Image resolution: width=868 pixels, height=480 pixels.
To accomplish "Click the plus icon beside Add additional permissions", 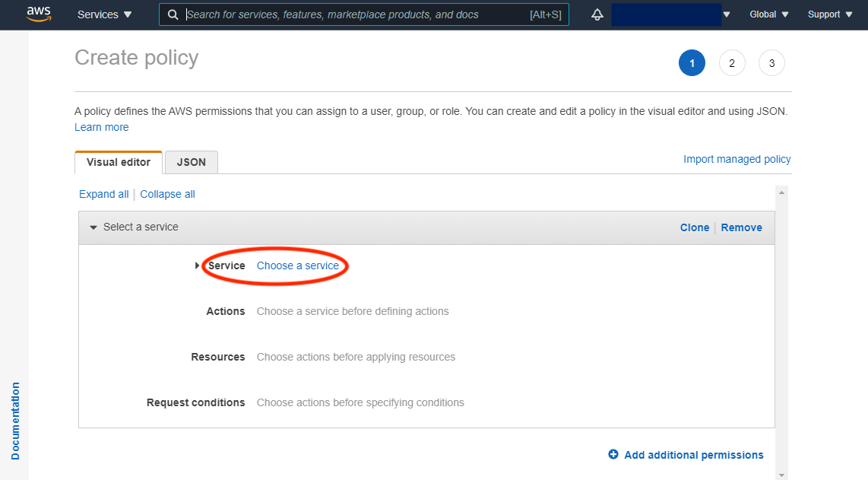I will pos(613,454).
